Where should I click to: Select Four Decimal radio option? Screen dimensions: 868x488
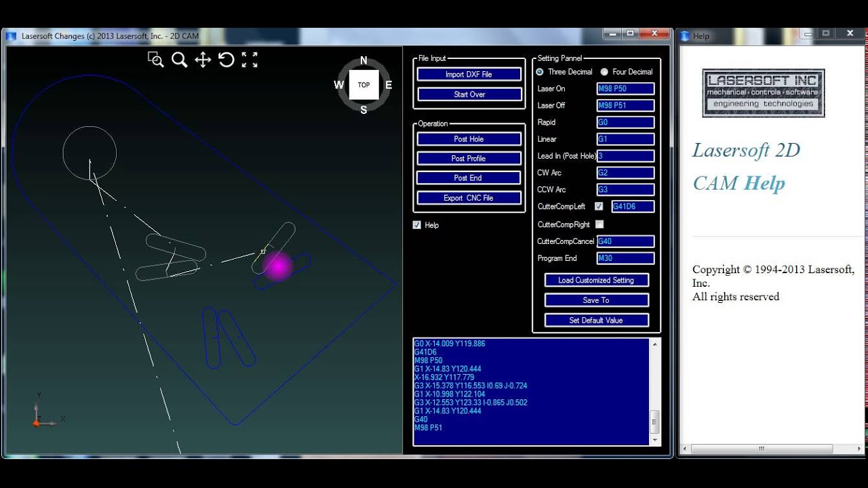[x=604, y=72]
